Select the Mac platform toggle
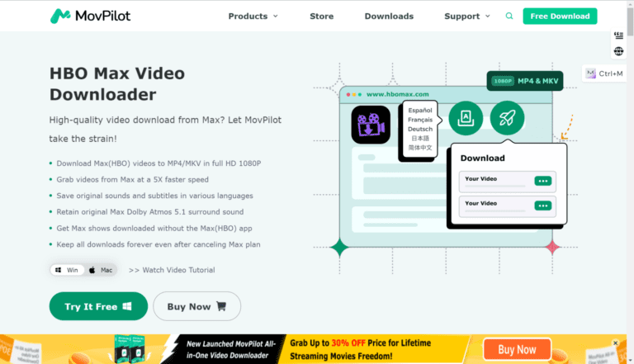This screenshot has height=364, width=634. [x=101, y=270]
